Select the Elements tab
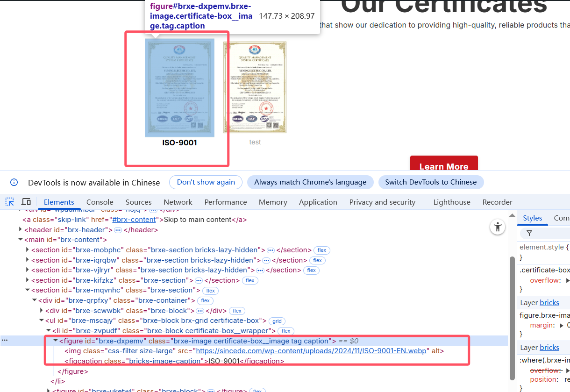The width and height of the screenshot is (570, 392). click(x=59, y=202)
